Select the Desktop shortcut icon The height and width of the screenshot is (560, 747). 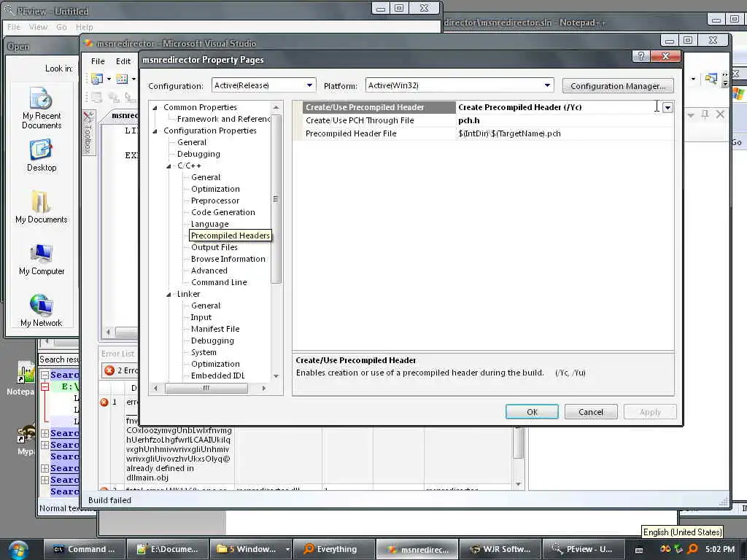(42, 155)
